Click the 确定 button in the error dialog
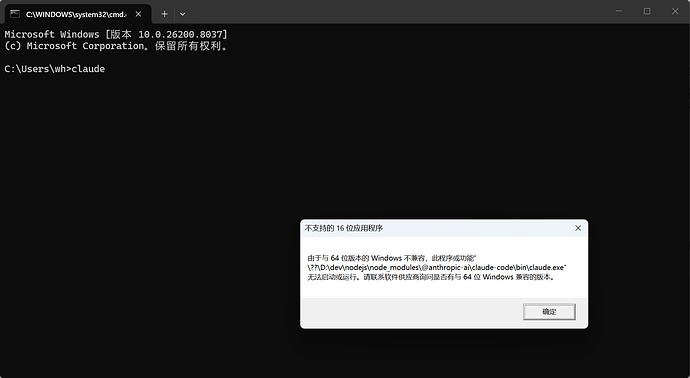 coord(549,312)
